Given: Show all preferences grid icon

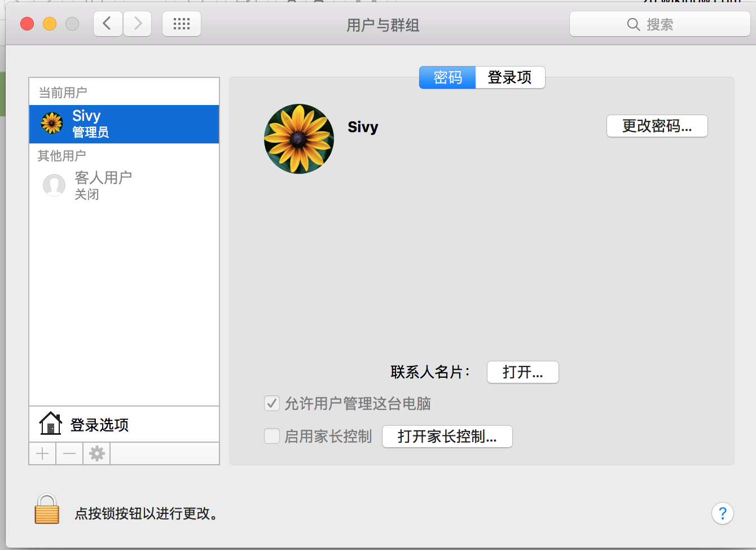Looking at the screenshot, I should [182, 24].
